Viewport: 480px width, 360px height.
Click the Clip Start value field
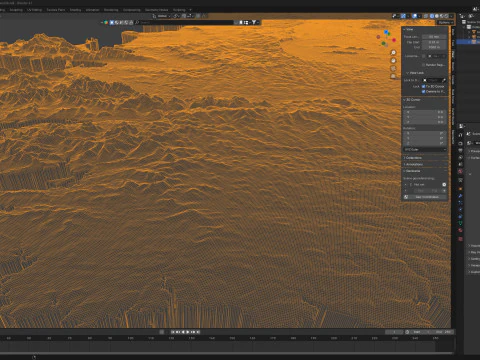[434, 42]
